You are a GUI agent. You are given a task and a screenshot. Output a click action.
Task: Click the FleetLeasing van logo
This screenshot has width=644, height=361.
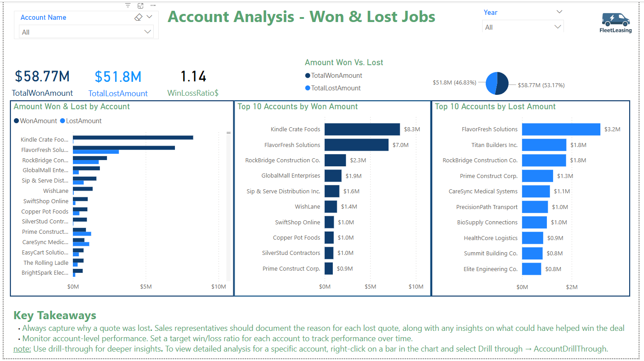[616, 23]
